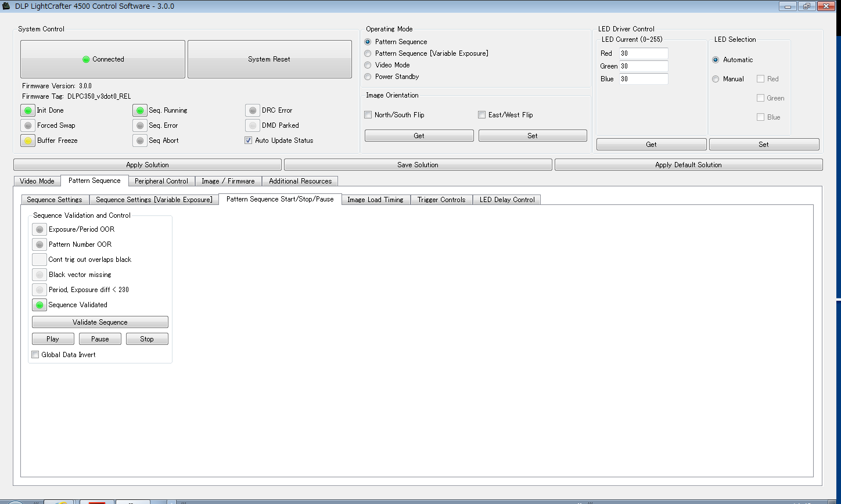
Task: Select Video Mode operating mode
Action: point(368,65)
